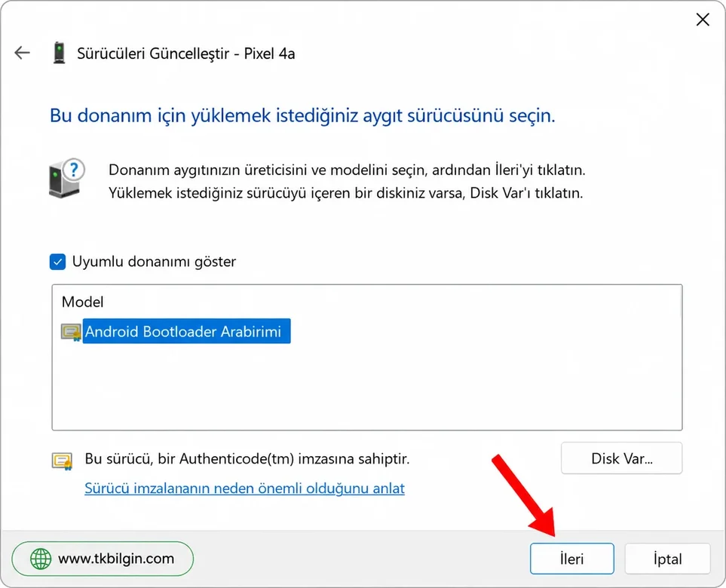Click the red arrow annotation
The width and height of the screenshot is (726, 588).
coord(525,496)
